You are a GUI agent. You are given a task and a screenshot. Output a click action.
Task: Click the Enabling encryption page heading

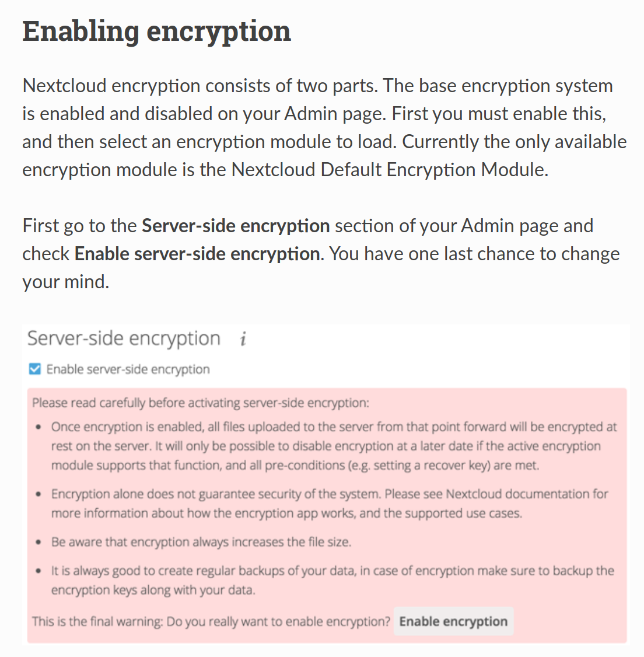(156, 30)
